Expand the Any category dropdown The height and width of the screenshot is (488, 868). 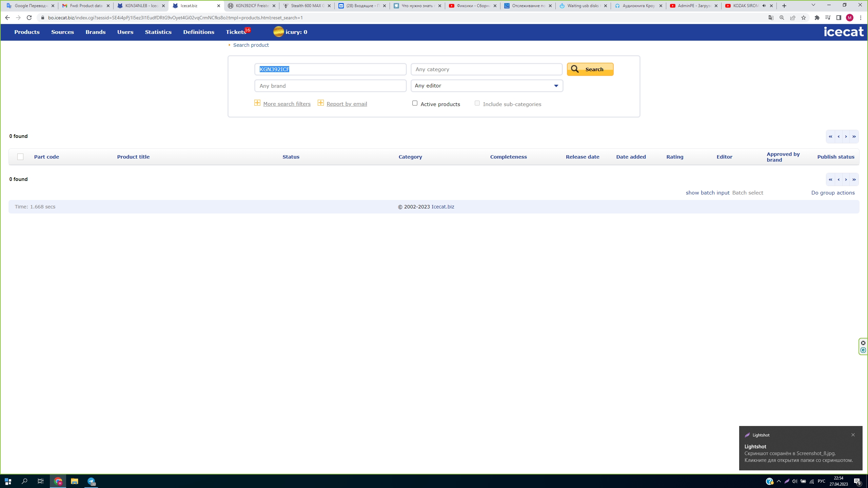click(x=487, y=69)
